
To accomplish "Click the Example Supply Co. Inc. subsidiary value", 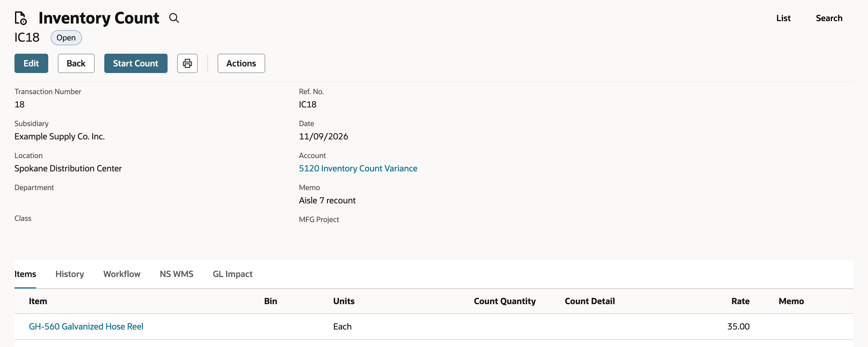I will point(60,136).
